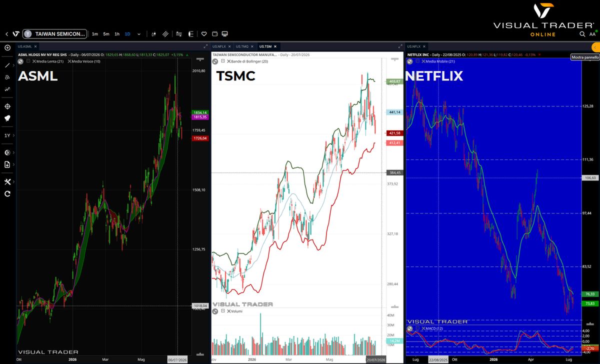Click the 384,45 price marker on TSMC axis
Image resolution: width=600 pixels, height=364 pixels.
(394, 172)
